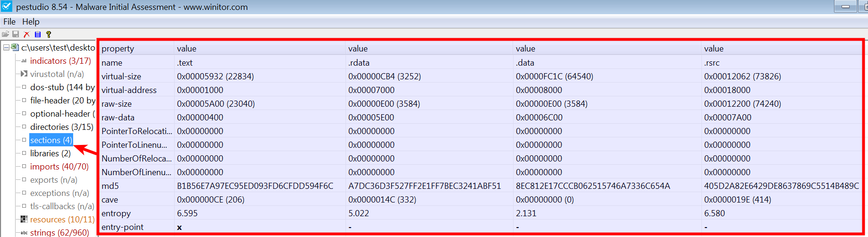Viewport: 868px width, 237px height.
Task: Select imports (40/70) in the tree
Action: pyautogui.click(x=59, y=167)
